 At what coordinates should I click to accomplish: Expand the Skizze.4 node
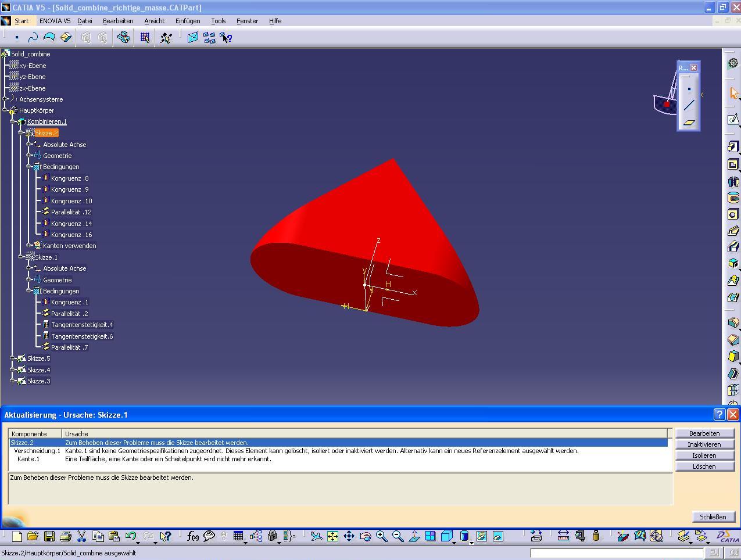click(13, 370)
